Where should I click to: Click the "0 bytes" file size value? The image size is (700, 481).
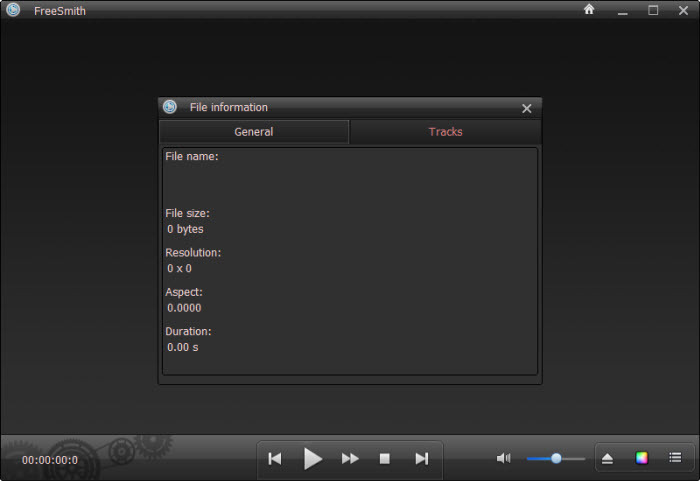pyautogui.click(x=185, y=229)
